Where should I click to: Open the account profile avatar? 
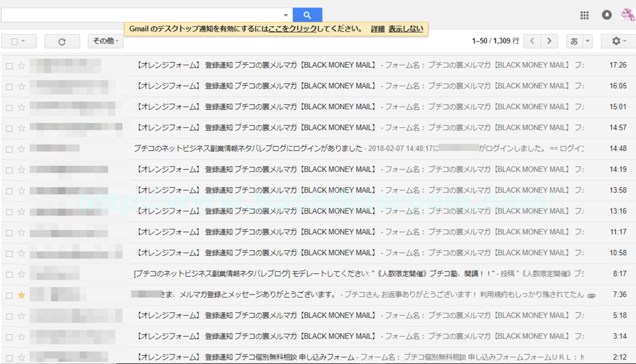[x=629, y=15]
